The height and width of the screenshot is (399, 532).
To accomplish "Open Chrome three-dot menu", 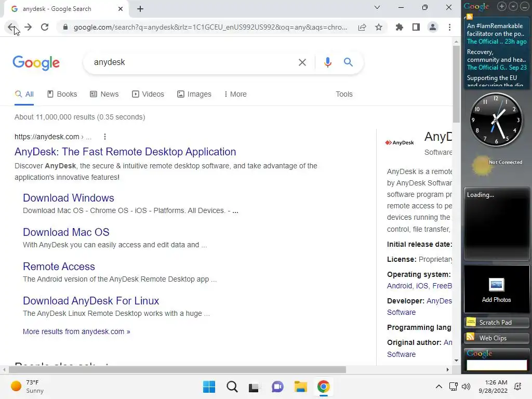I will 449,27.
